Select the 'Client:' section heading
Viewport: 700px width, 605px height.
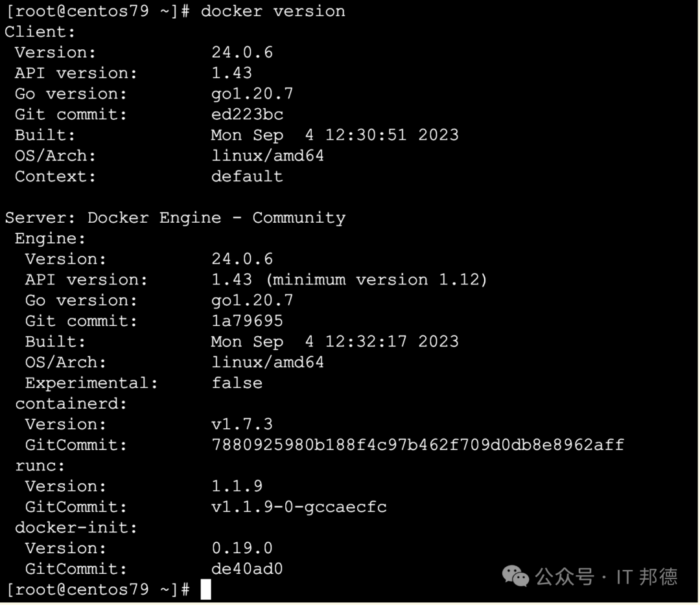coord(40,32)
